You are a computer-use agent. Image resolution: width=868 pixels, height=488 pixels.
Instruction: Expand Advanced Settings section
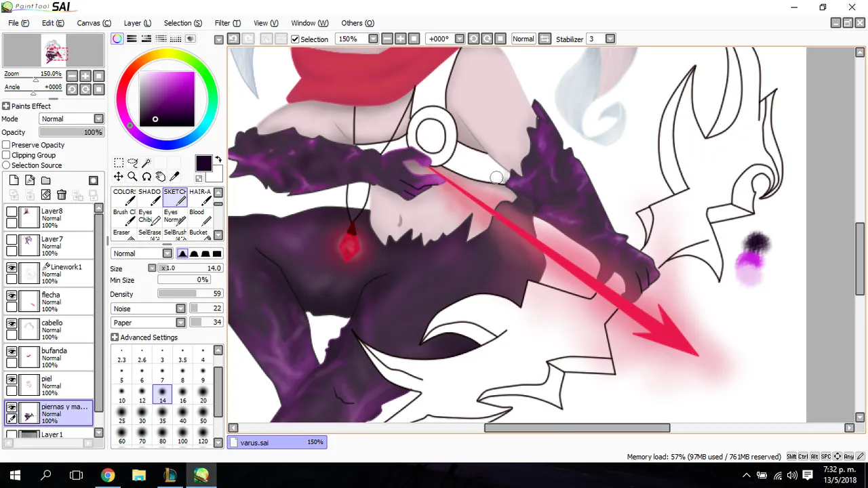[x=115, y=338]
